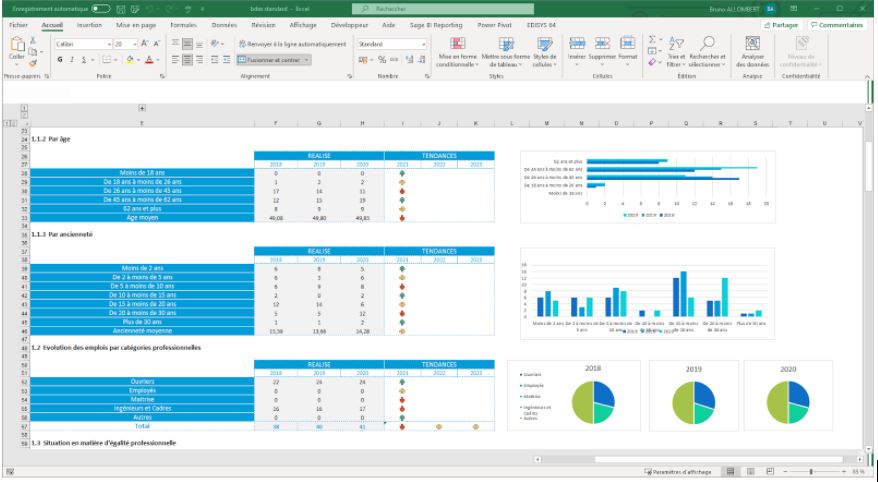878x482 pixels.
Task: Open the font size dropdown
Action: click(135, 44)
